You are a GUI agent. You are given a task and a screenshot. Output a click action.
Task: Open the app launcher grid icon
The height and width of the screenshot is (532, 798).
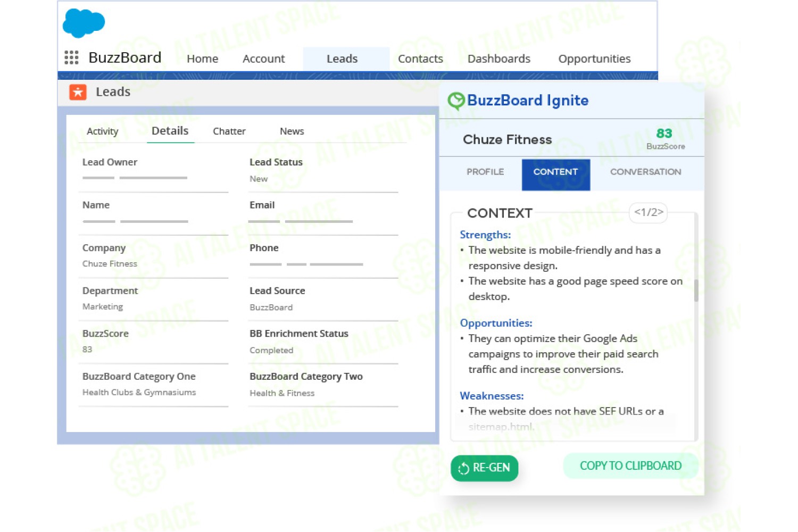(x=71, y=57)
